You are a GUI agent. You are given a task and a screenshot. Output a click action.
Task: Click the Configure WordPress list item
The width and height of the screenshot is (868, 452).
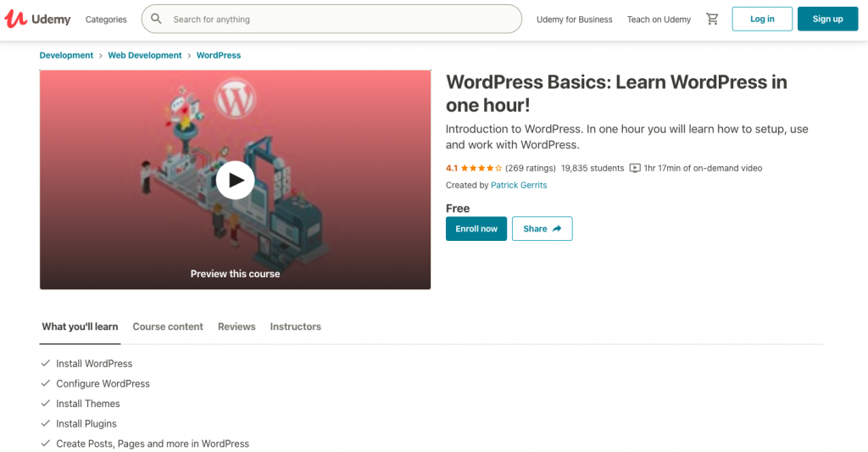103,384
